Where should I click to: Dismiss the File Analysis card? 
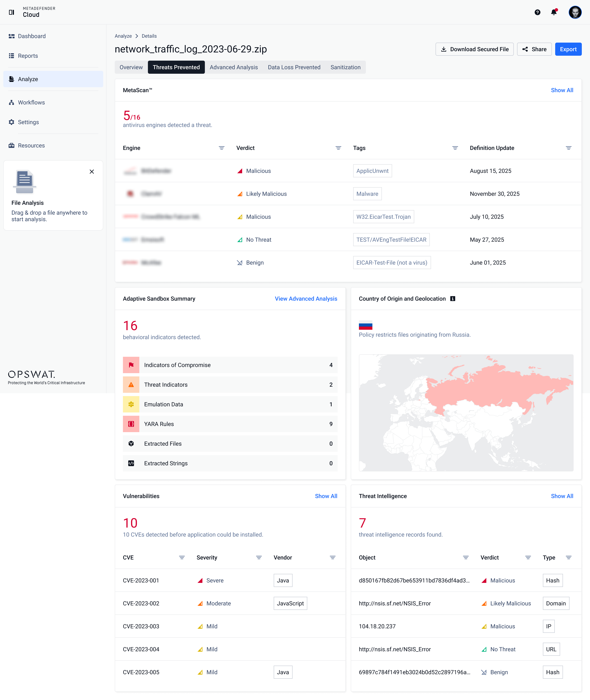point(92,171)
